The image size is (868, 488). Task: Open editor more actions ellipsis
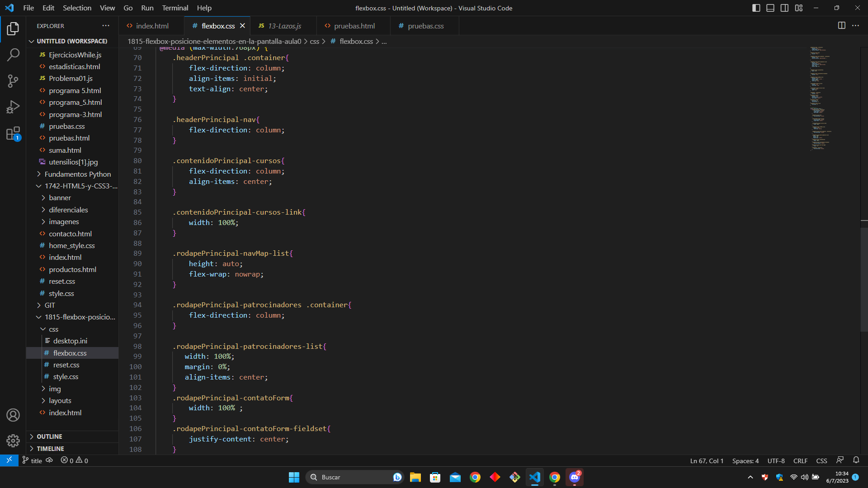(855, 26)
